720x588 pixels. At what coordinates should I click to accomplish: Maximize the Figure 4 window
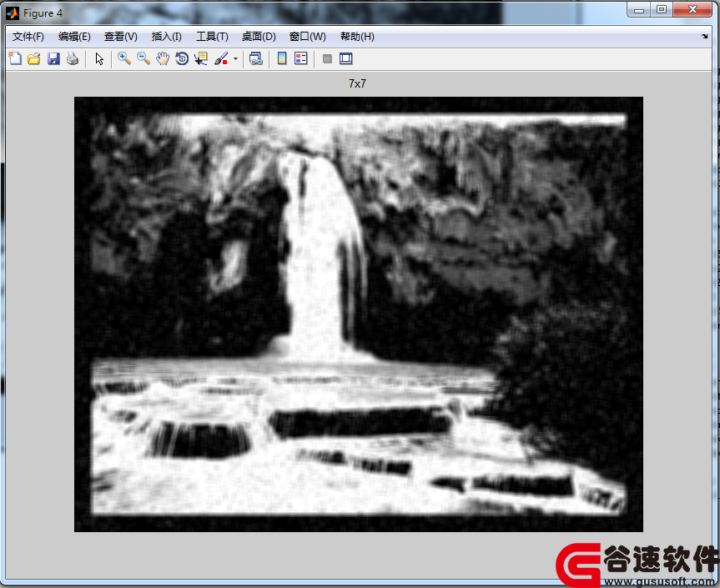click(662, 10)
